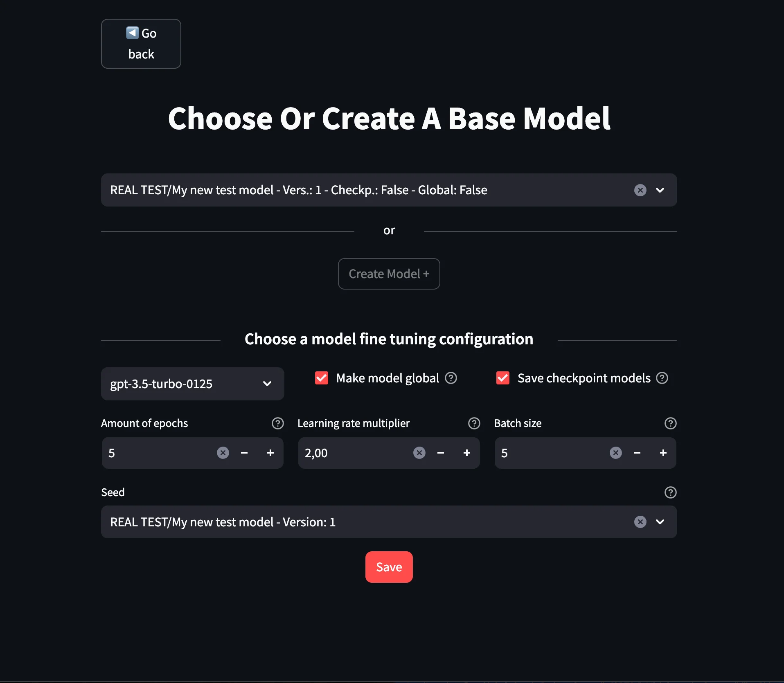Clear the Seed selection
Image resolution: width=784 pixels, height=683 pixels.
640,522
